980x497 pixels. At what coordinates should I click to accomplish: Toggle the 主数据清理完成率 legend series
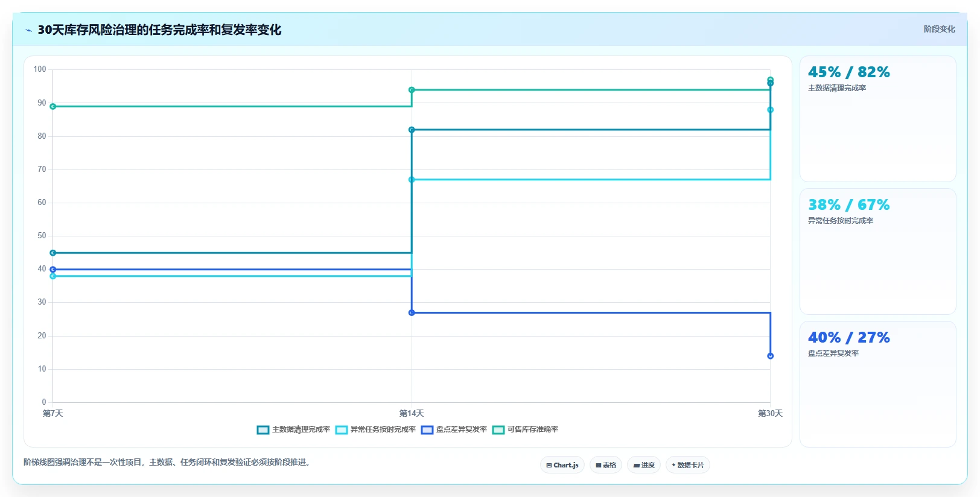tap(293, 429)
